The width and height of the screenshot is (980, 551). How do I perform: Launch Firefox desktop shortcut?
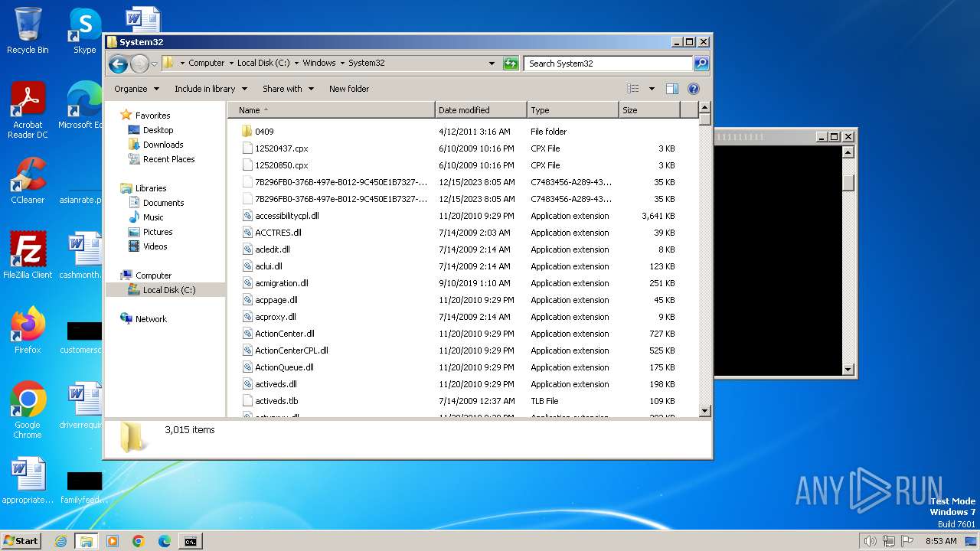pos(28,331)
